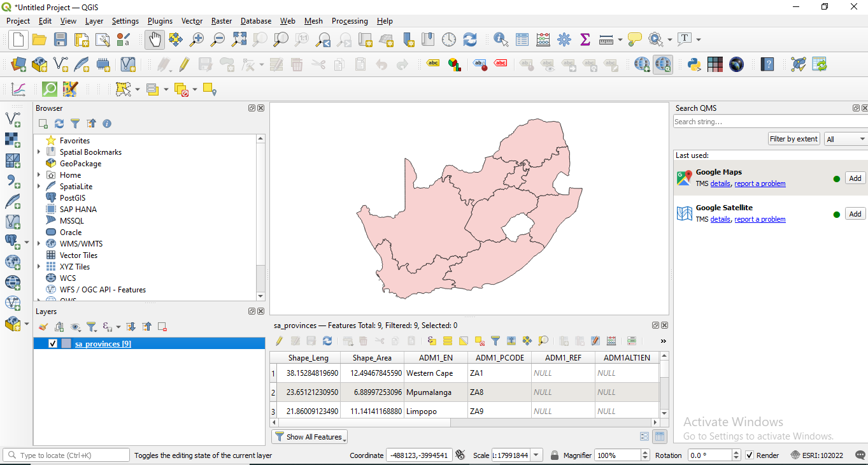Open the Python Console icon
Viewport: 868px width, 465px height.
pyautogui.click(x=694, y=64)
